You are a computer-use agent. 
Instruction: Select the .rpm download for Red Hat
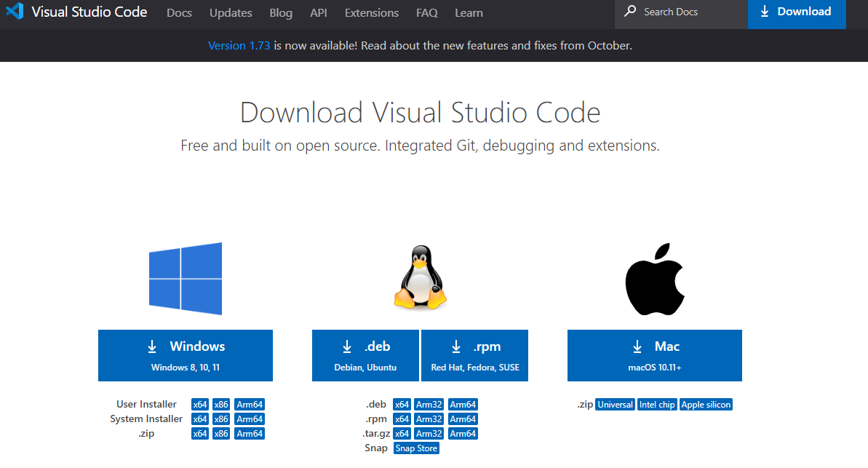(474, 355)
